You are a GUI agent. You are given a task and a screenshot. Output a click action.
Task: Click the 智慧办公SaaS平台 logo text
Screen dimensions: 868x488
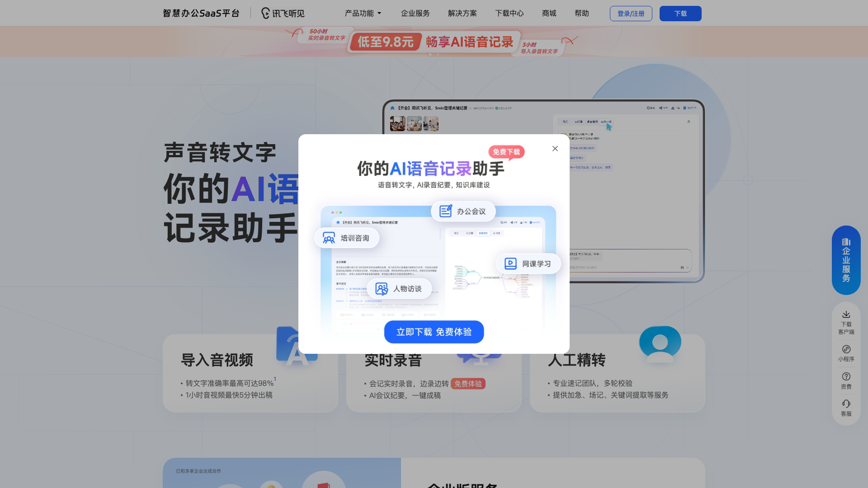(x=201, y=14)
